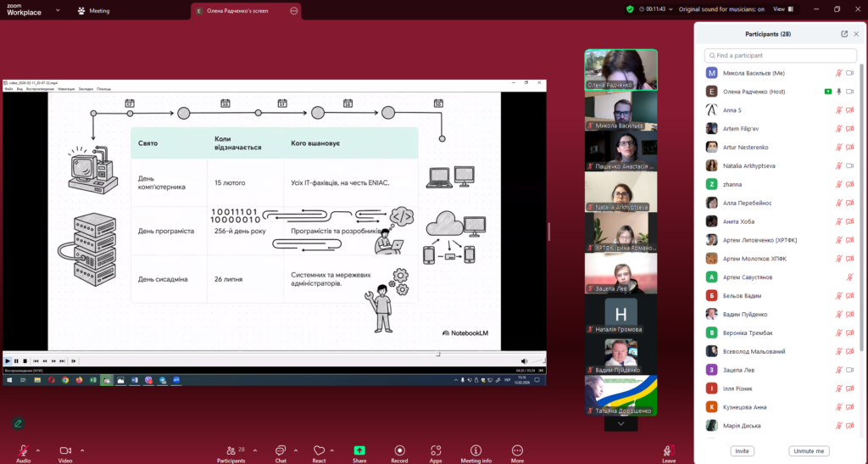The width and height of the screenshot is (868, 464).
Task: Expand the video options caret
Action: (x=82, y=450)
